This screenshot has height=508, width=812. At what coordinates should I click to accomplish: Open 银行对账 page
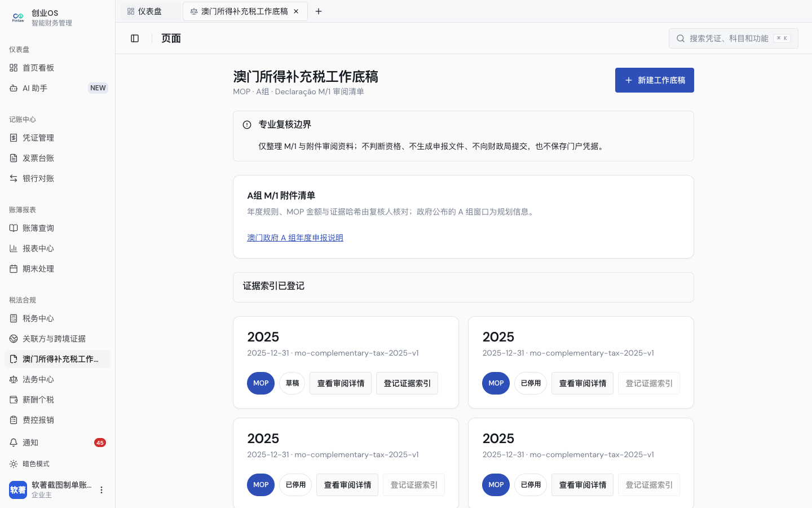coord(58,178)
